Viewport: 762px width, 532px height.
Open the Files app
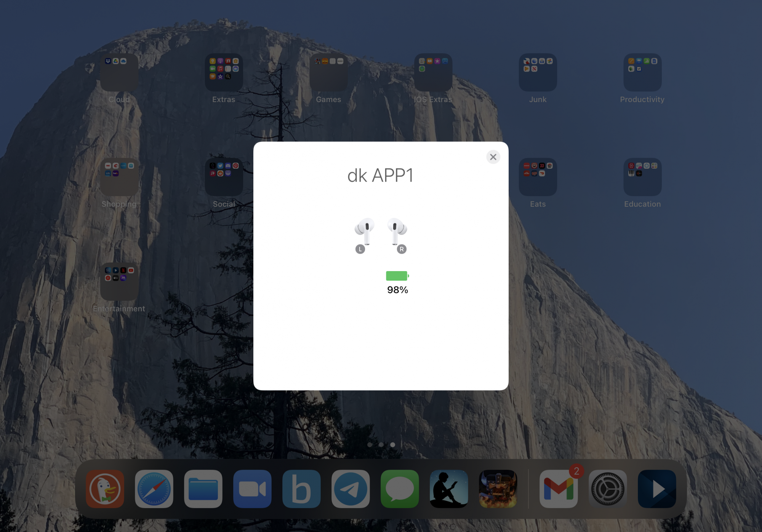[x=203, y=489]
